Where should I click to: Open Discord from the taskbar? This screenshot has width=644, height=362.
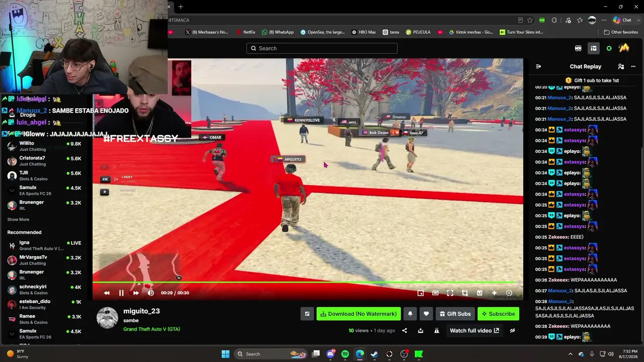(x=331, y=354)
